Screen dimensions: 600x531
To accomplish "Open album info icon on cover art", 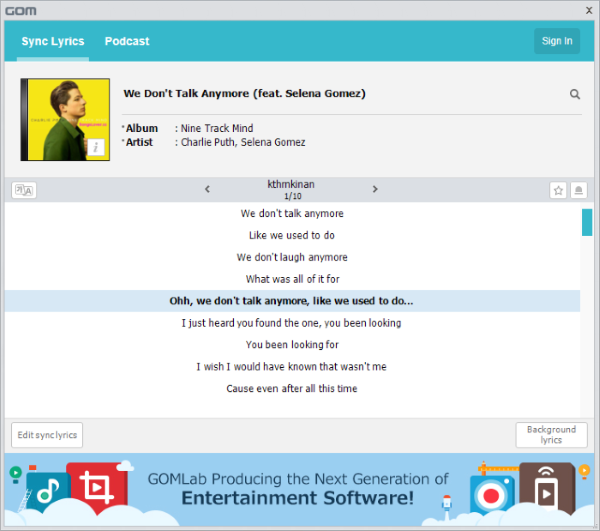I will pyautogui.click(x=96, y=147).
